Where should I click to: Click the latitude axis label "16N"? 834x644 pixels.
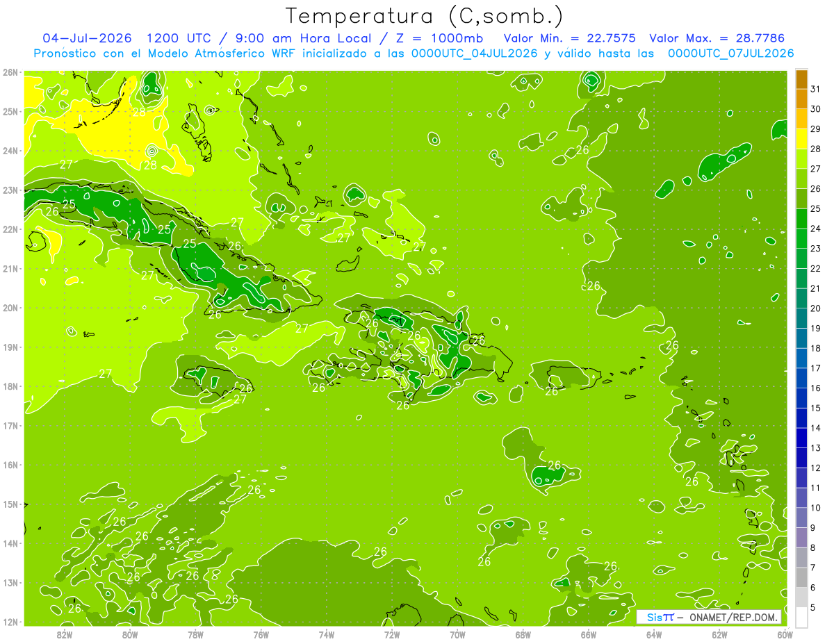[x=10, y=465]
